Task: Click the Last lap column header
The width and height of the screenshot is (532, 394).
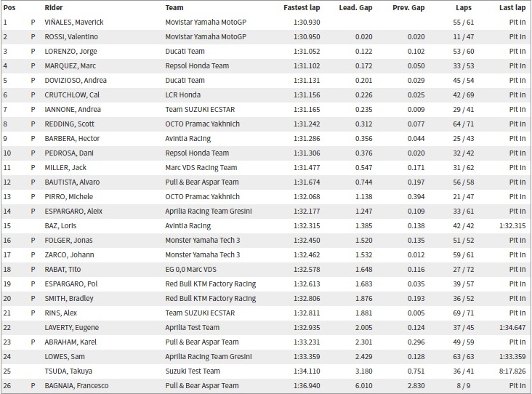Action: (512, 7)
